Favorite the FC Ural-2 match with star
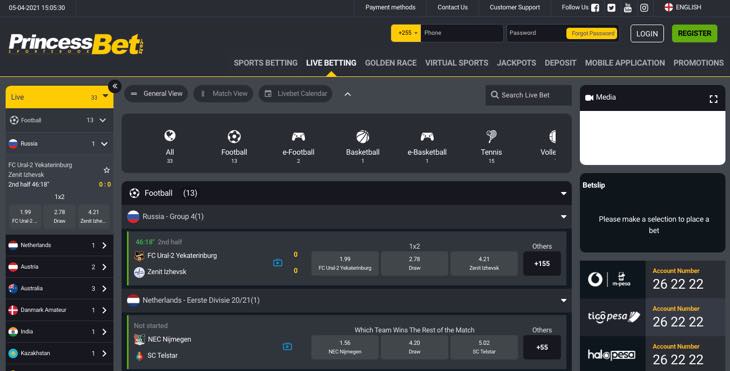 107,170
